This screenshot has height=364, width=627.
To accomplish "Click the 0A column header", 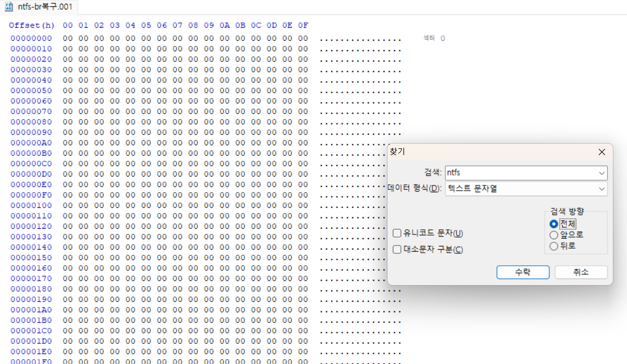I will pyautogui.click(x=224, y=25).
